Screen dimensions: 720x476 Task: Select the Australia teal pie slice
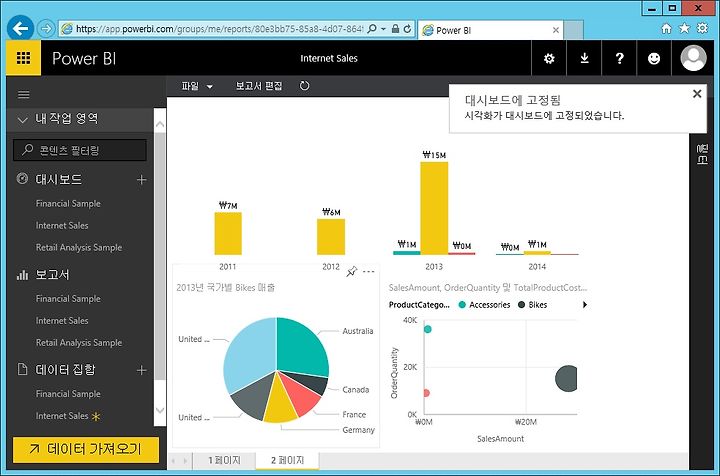point(301,347)
